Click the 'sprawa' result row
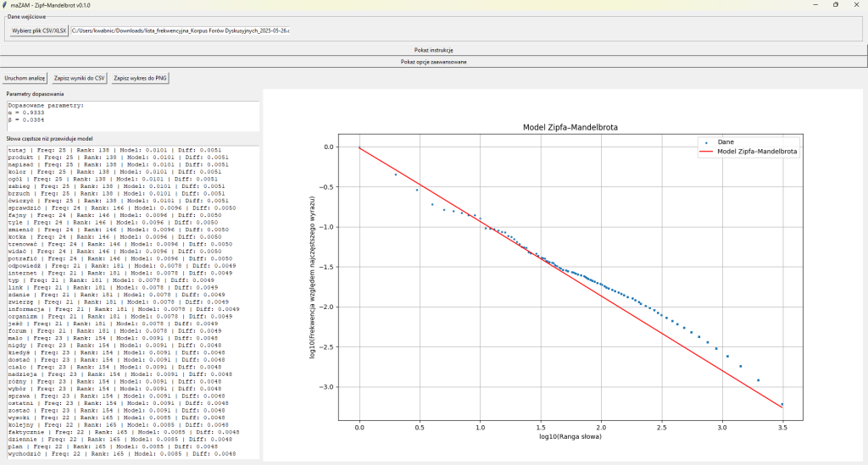The height and width of the screenshot is (465, 868). point(116,396)
